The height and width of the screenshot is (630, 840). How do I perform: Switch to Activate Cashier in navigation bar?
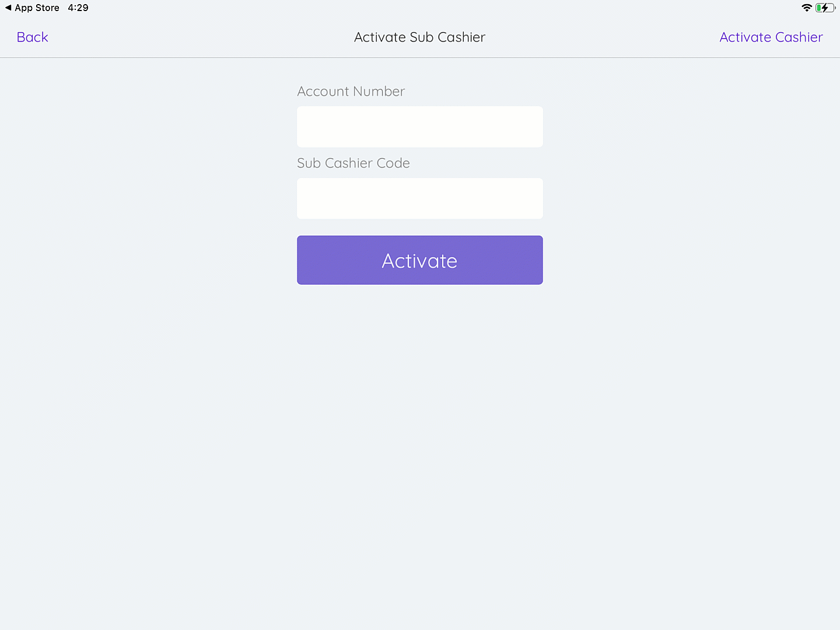point(771,37)
